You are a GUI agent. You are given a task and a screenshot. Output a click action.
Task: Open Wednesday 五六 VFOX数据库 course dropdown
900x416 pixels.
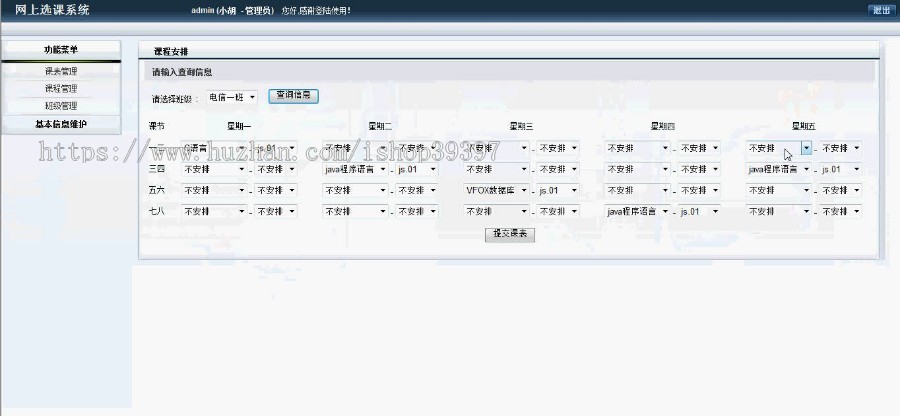(x=496, y=190)
